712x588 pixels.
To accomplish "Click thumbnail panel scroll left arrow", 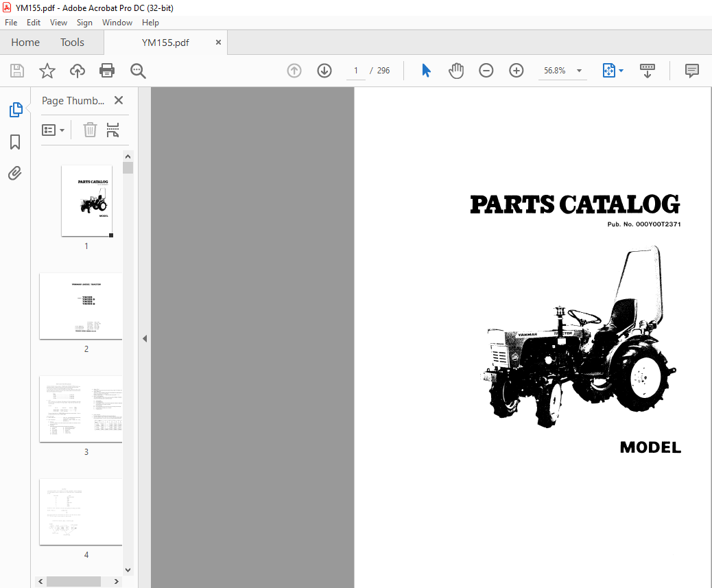I will click(41, 581).
